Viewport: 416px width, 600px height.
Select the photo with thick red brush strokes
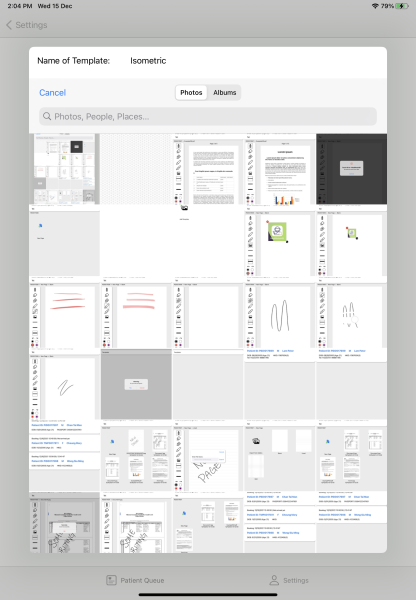pos(136,312)
